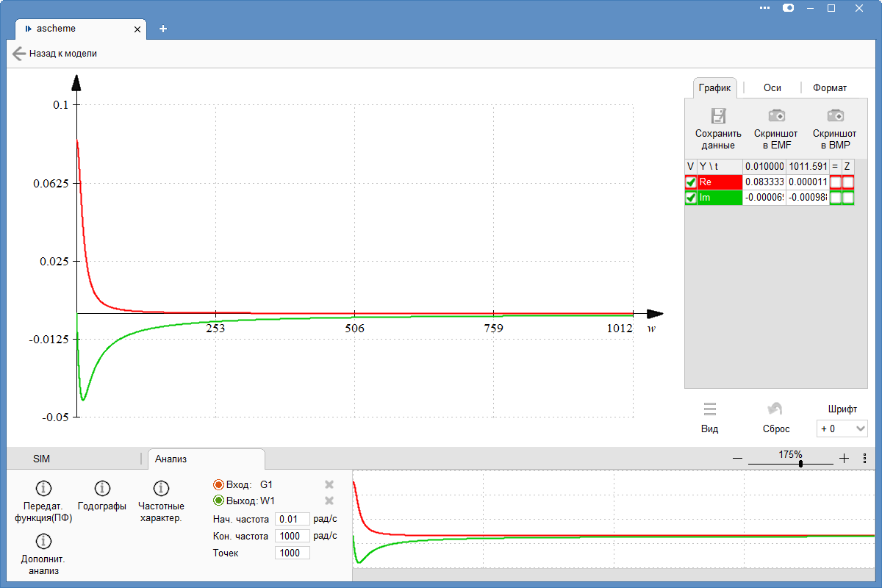Click the Save data floppy disk icon
Viewport: 882px width, 588px height.
[x=718, y=115]
